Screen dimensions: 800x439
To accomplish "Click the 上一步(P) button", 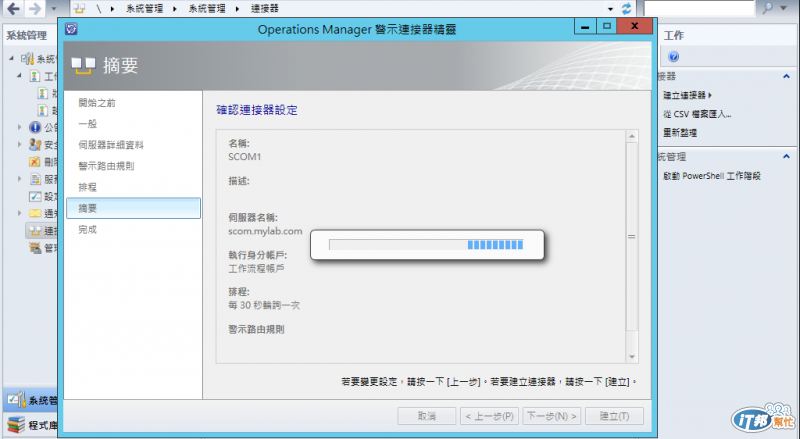I will click(x=489, y=416).
